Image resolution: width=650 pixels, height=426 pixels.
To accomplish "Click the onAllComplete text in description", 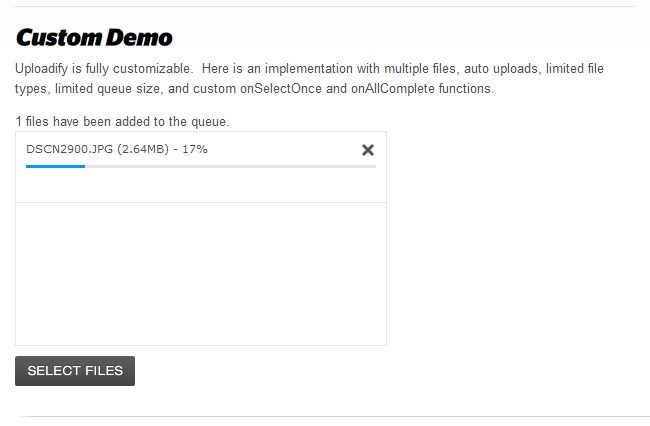I will pos(393,88).
